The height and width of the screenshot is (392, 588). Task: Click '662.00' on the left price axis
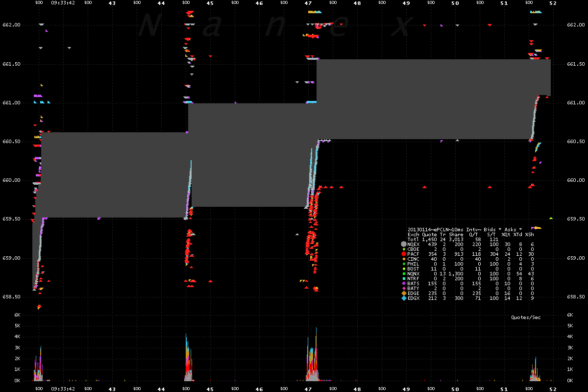pyautogui.click(x=12, y=25)
